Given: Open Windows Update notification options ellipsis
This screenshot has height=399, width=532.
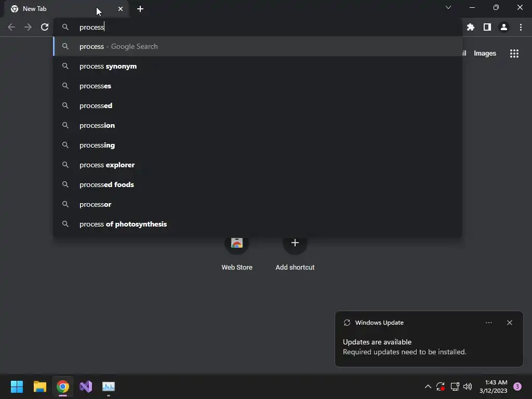Looking at the screenshot, I should click(x=488, y=323).
